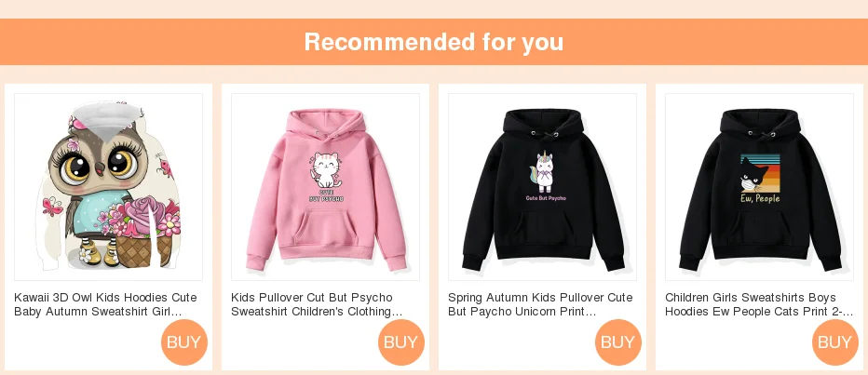Screen dimensions: 868x375
Task: Open the pink cat hoodie product image
Action: pyautogui.click(x=326, y=187)
